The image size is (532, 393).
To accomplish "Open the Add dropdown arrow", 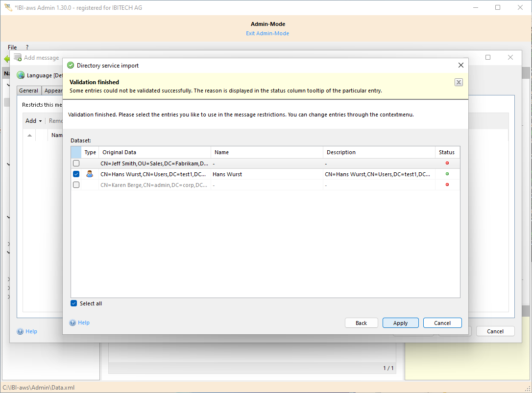I will coord(40,121).
